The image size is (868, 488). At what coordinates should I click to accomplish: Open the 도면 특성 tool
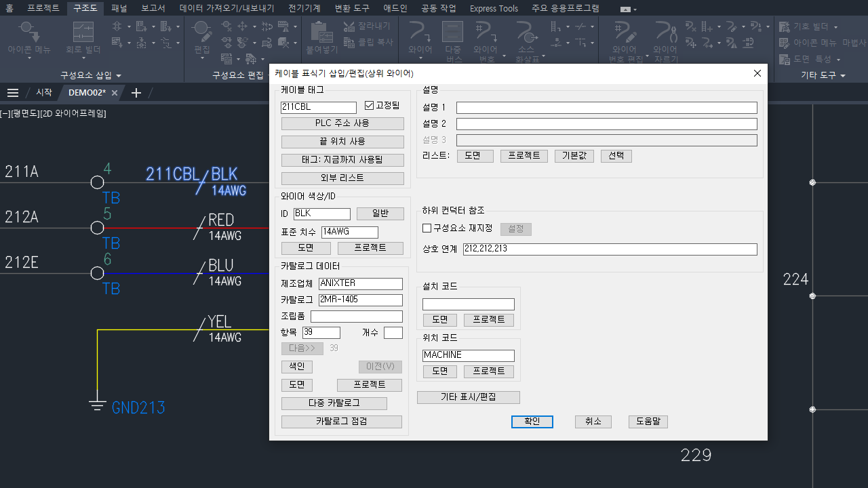point(805,59)
